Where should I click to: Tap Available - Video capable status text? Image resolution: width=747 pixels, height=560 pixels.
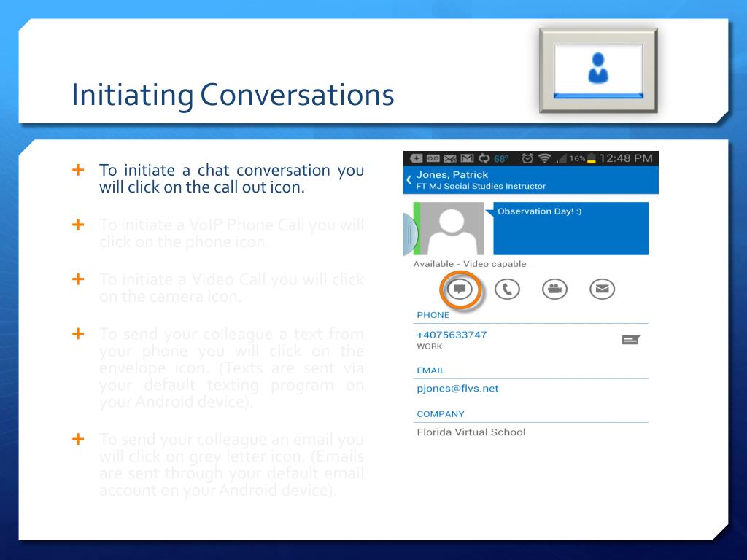(470, 264)
